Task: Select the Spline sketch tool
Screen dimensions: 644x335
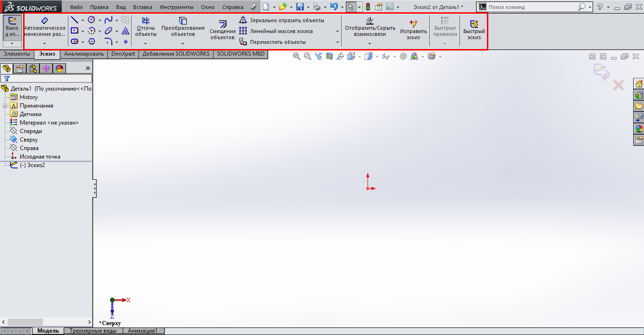Action: [109, 20]
